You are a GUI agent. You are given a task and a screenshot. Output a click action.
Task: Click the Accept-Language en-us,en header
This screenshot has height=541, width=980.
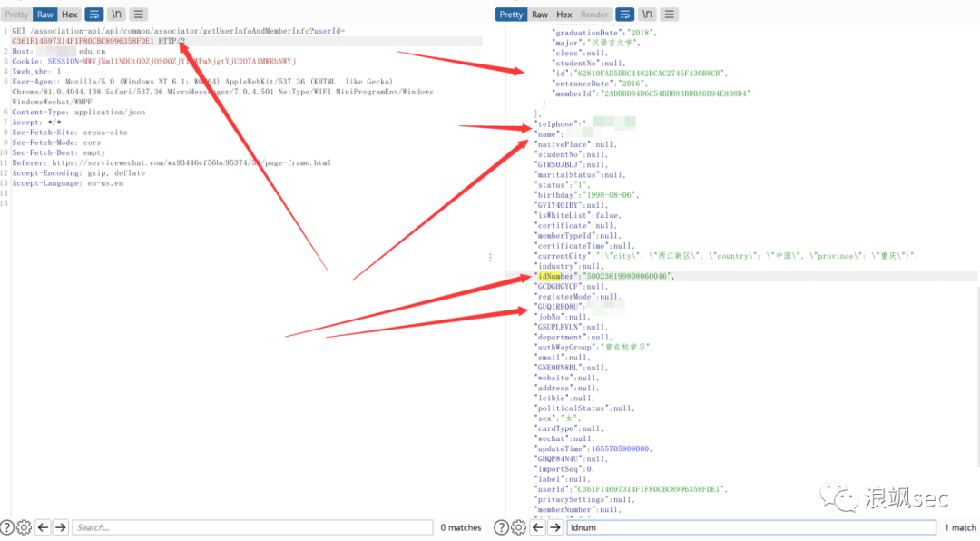pos(67,183)
